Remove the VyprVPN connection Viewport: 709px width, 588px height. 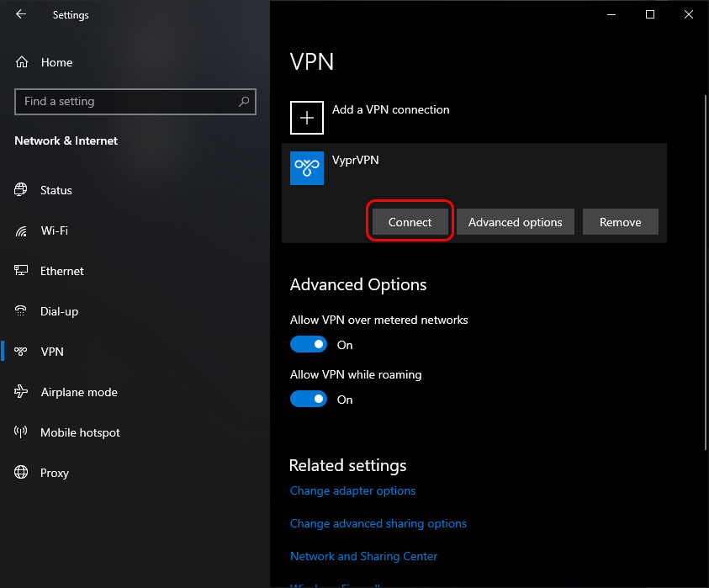[x=620, y=222]
